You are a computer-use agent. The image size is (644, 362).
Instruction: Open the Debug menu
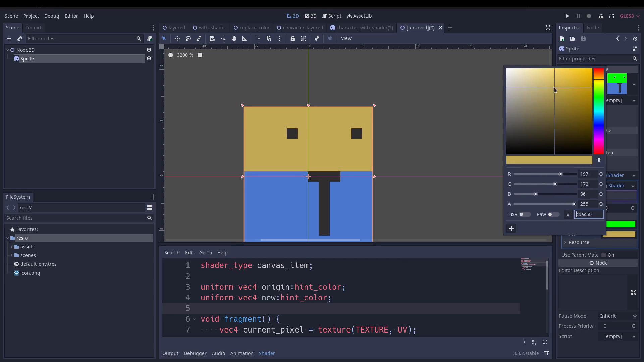(x=51, y=16)
